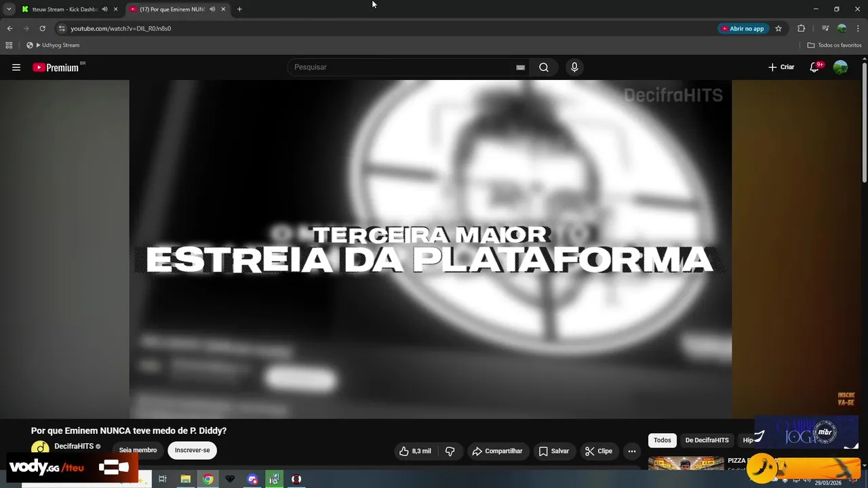Open Todos os favoritos folder

(834, 45)
